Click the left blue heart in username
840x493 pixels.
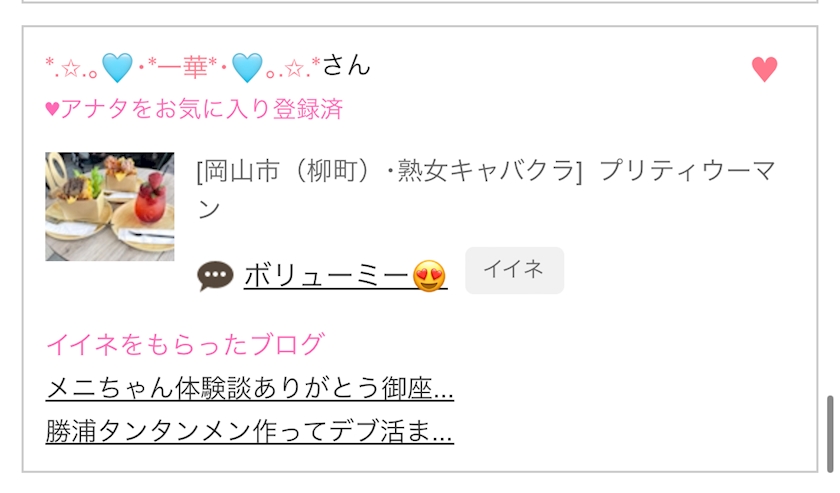tap(117, 68)
